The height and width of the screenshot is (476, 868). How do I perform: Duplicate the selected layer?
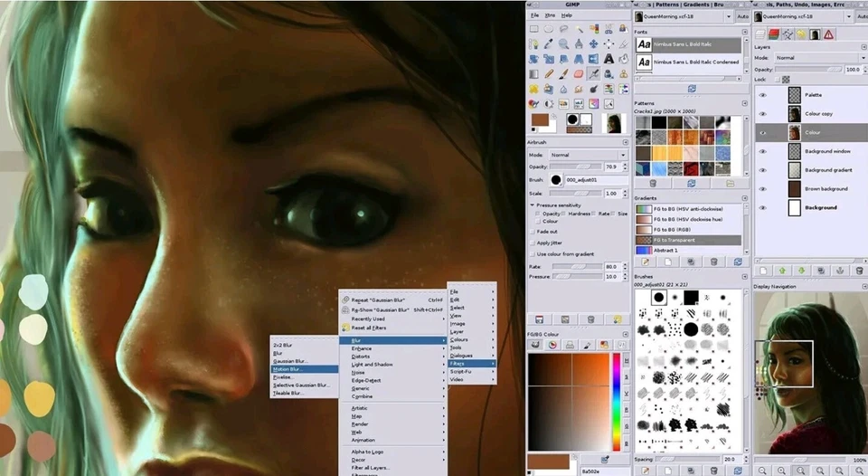(x=821, y=271)
